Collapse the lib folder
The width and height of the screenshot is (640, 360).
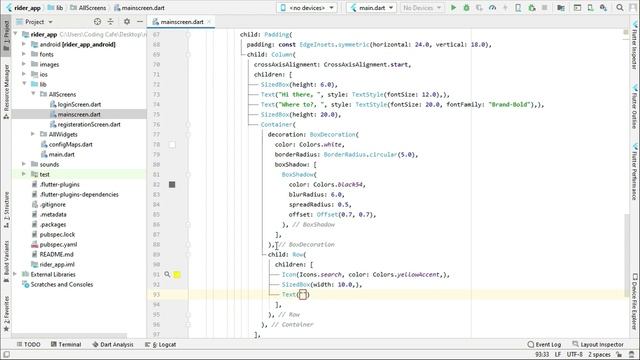click(24, 84)
